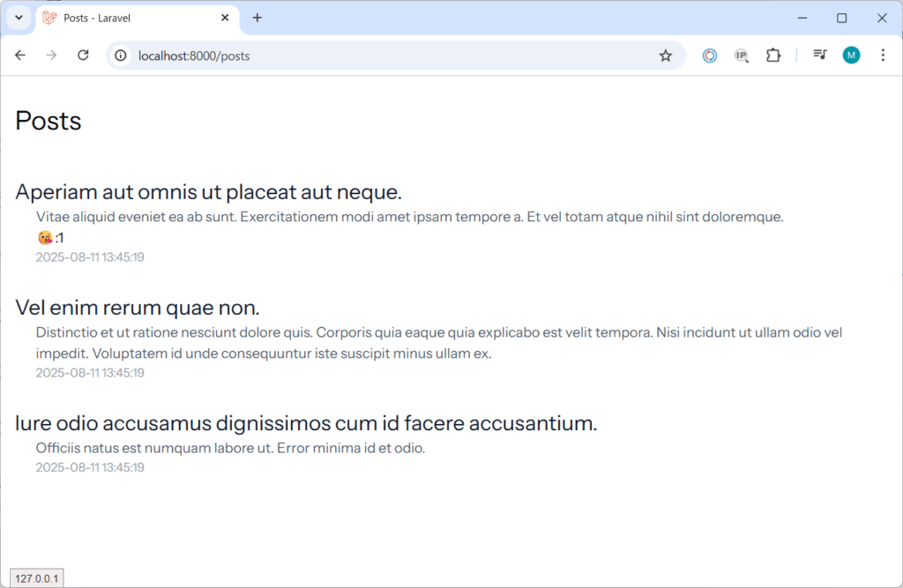
Task: Bookmark this page with the star icon
Action: point(665,56)
